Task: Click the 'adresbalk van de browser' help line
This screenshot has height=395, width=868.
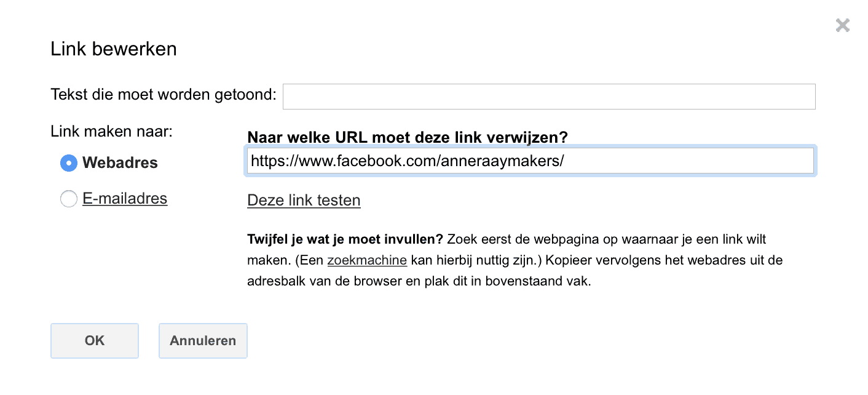Action: [x=418, y=282]
